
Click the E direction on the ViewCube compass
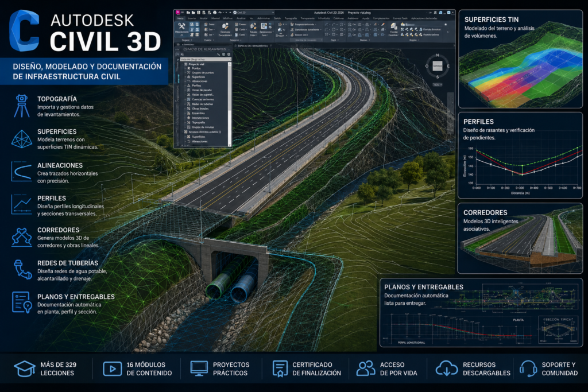[x=448, y=66]
